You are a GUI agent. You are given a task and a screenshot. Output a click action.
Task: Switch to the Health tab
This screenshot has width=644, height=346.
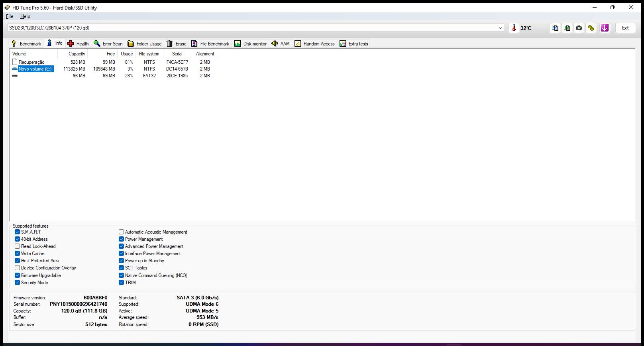point(78,43)
